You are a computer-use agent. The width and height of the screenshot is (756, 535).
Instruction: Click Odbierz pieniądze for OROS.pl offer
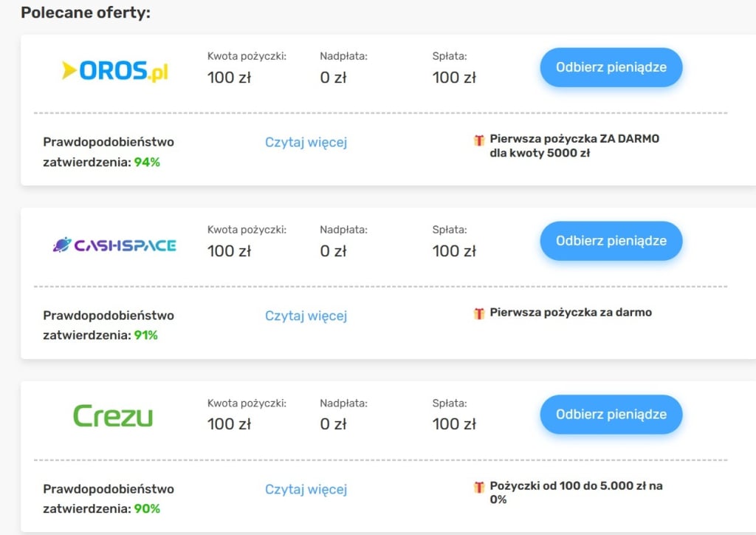tap(611, 67)
